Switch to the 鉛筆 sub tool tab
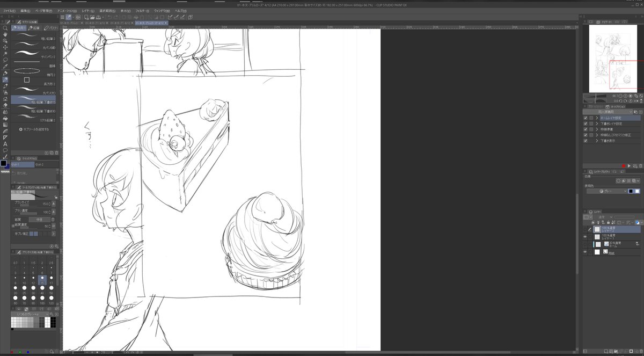 point(35,28)
